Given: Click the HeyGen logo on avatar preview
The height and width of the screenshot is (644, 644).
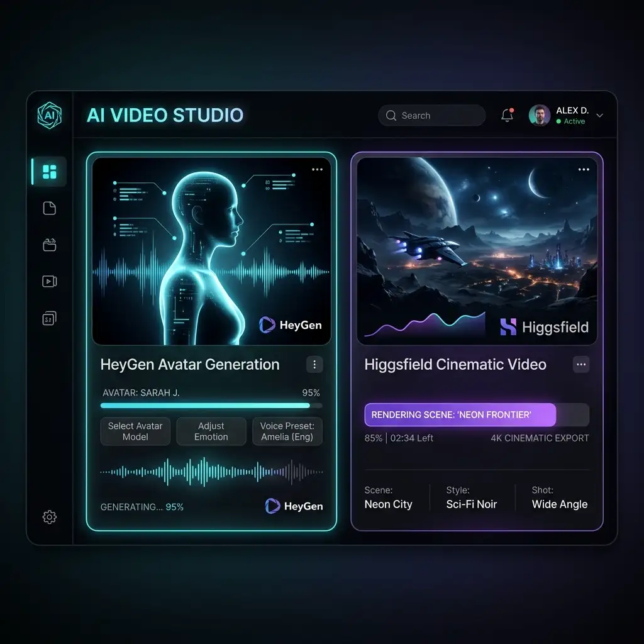Looking at the screenshot, I should coord(291,325).
